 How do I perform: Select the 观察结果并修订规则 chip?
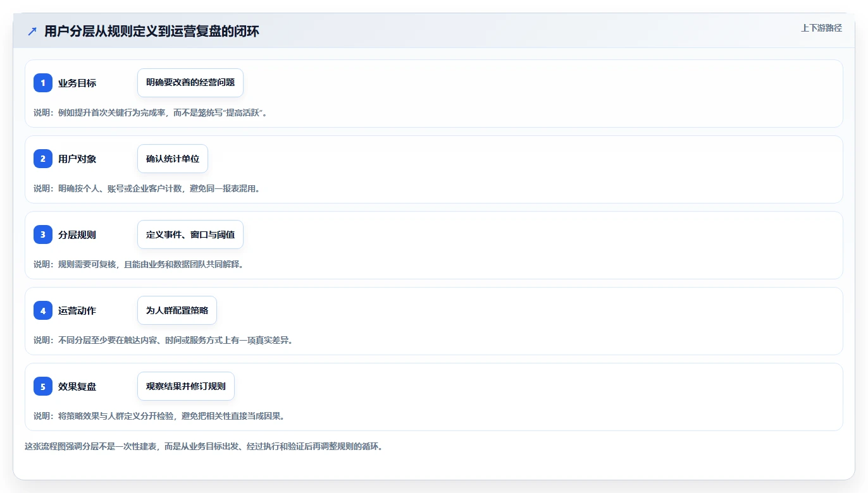pyautogui.click(x=186, y=386)
